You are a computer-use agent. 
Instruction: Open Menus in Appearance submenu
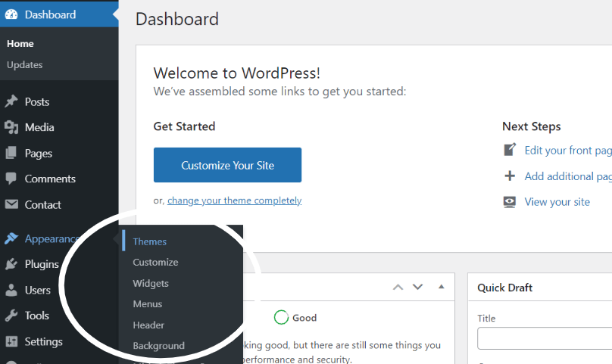[147, 303]
